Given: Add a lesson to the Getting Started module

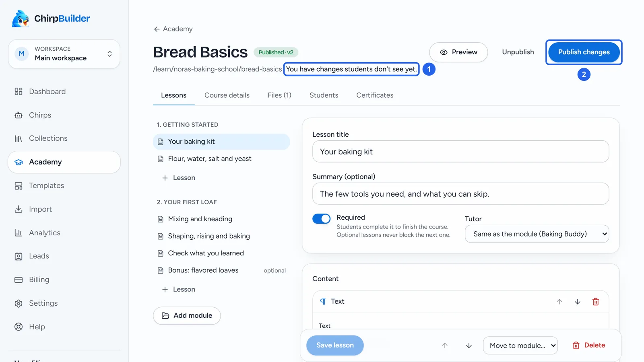Looking at the screenshot, I should [x=178, y=178].
